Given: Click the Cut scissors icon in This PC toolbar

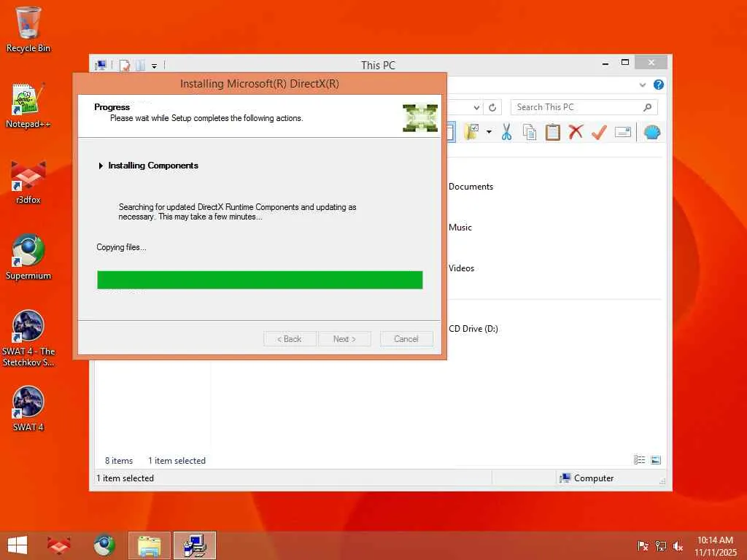Looking at the screenshot, I should coord(506,132).
